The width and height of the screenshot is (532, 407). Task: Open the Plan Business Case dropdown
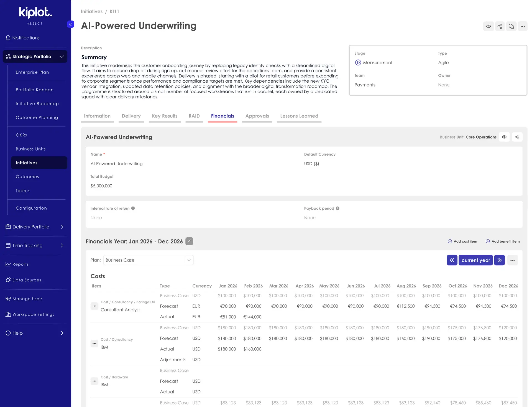(x=148, y=260)
